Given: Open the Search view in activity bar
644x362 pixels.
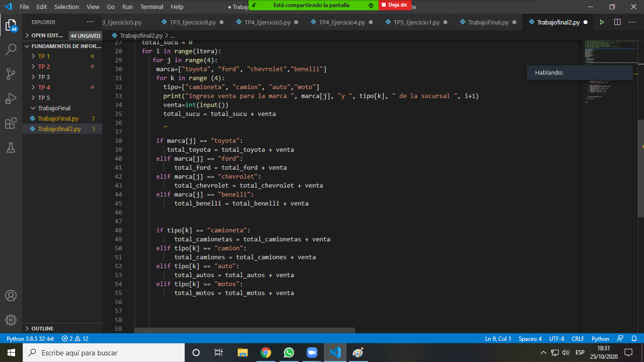Looking at the screenshot, I should [x=11, y=49].
